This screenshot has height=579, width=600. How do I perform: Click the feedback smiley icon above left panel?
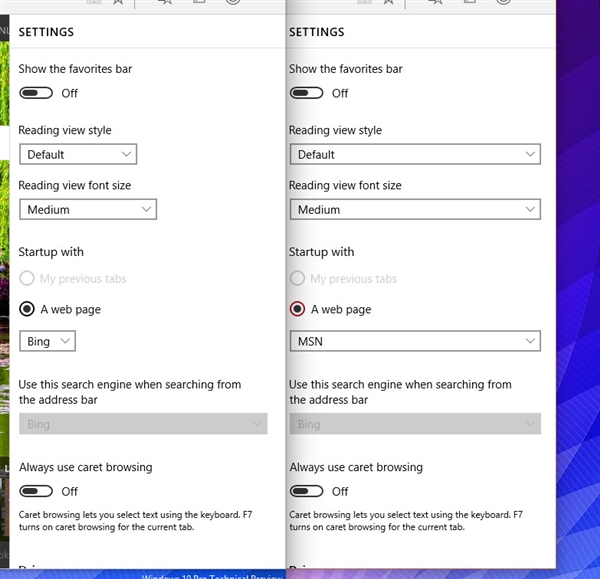pyautogui.click(x=232, y=3)
